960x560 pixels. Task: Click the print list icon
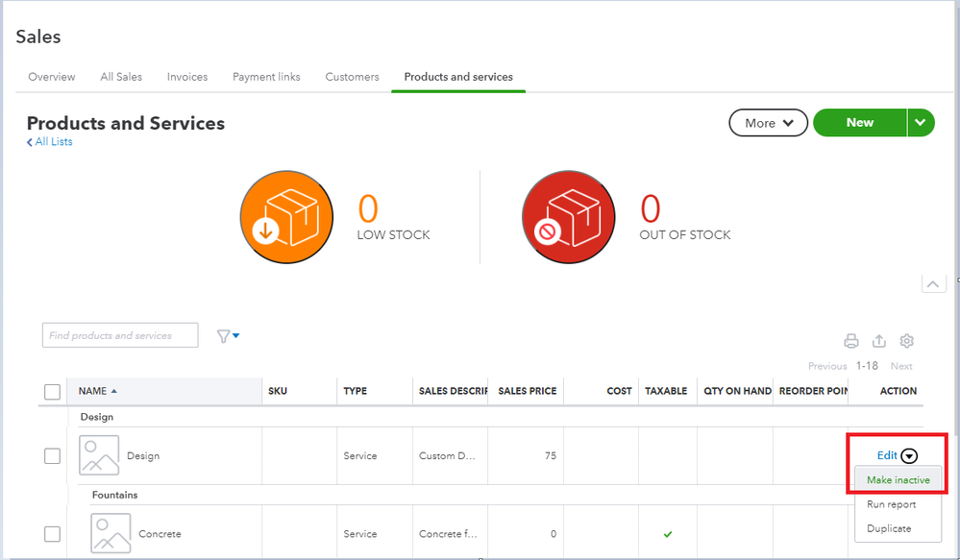850,341
